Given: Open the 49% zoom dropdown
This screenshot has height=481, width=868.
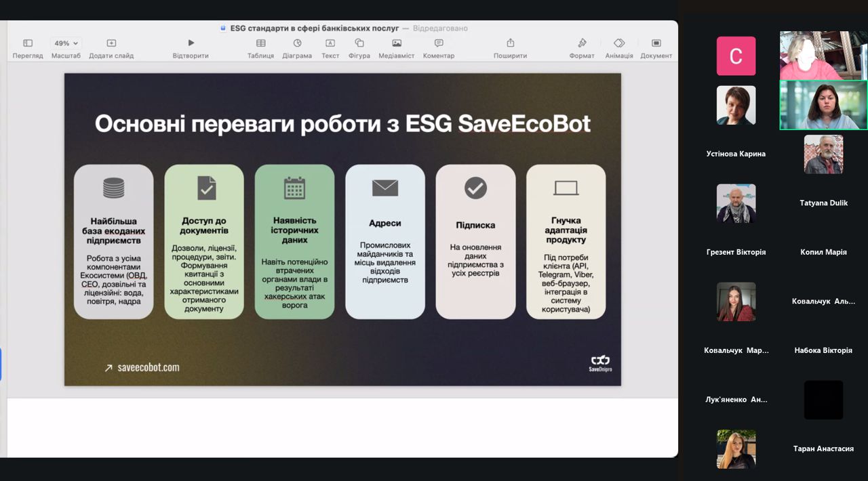Looking at the screenshot, I should [66, 43].
